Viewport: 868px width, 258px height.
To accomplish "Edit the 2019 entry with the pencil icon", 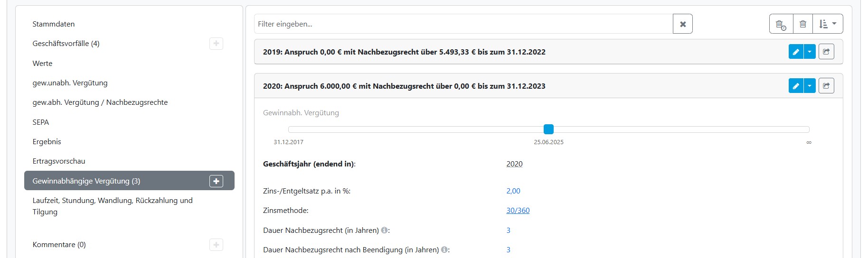I will point(796,52).
